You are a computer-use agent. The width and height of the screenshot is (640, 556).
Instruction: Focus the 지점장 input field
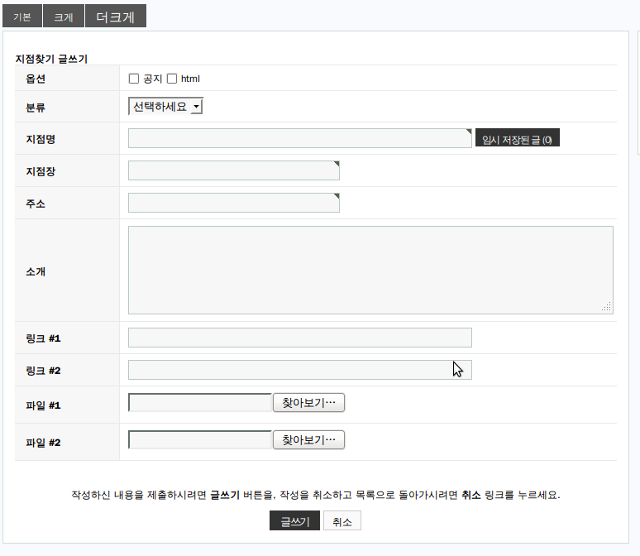point(234,171)
